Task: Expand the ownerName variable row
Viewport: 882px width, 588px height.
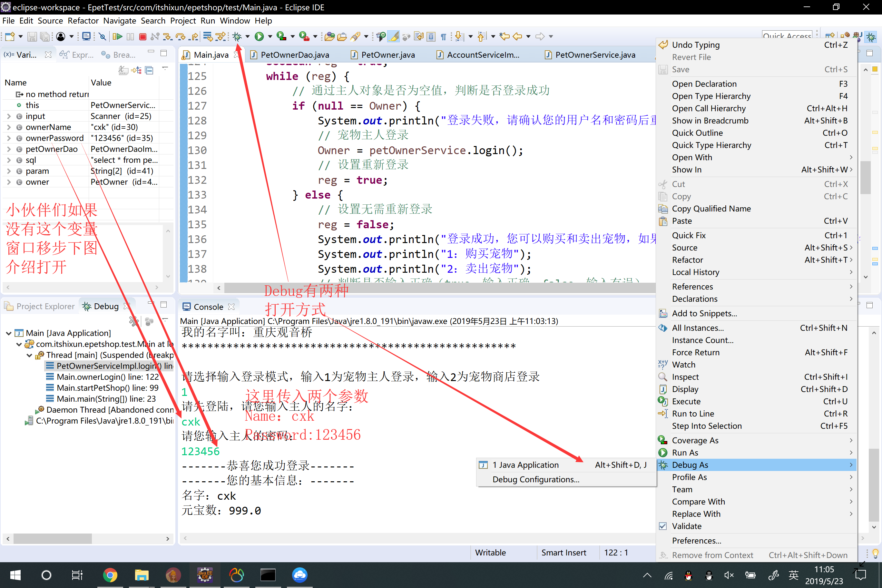Action: pyautogui.click(x=9, y=127)
